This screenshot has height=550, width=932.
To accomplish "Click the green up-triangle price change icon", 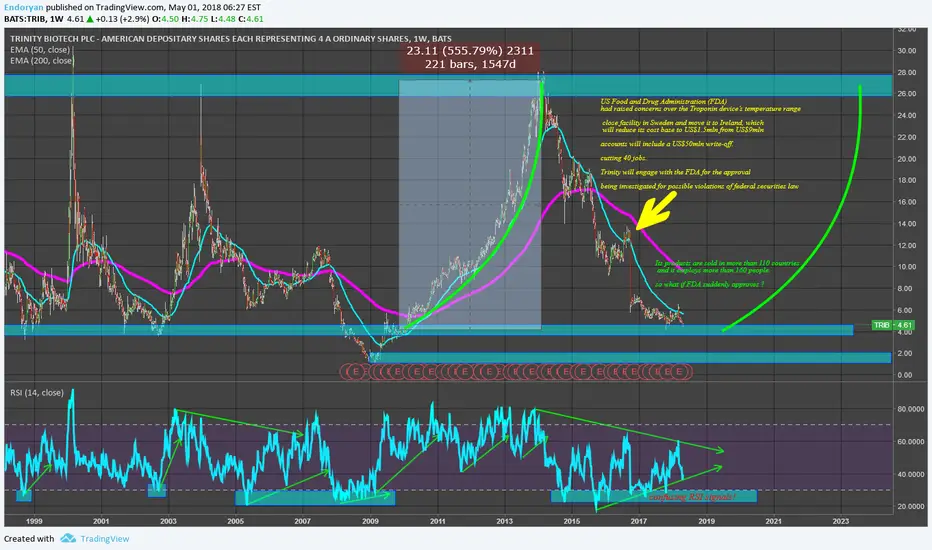I will pos(90,19).
